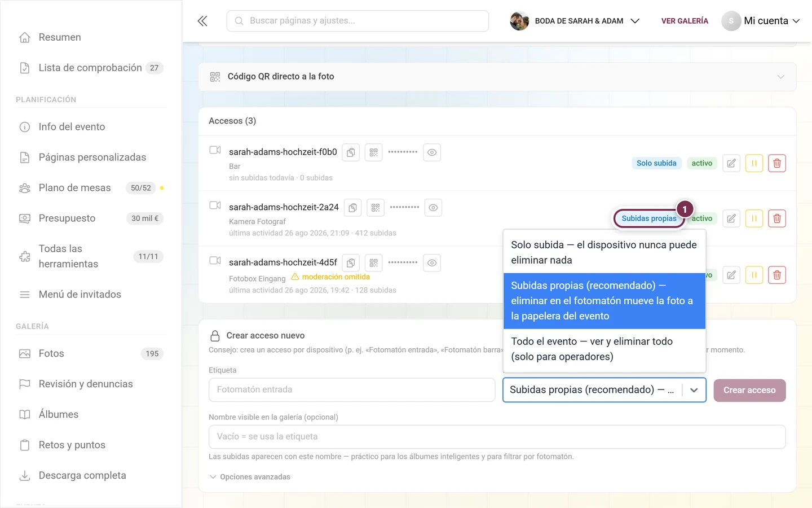
Task: Reveal the password for sarah-adams-hochzeit-2a24
Action: point(433,208)
